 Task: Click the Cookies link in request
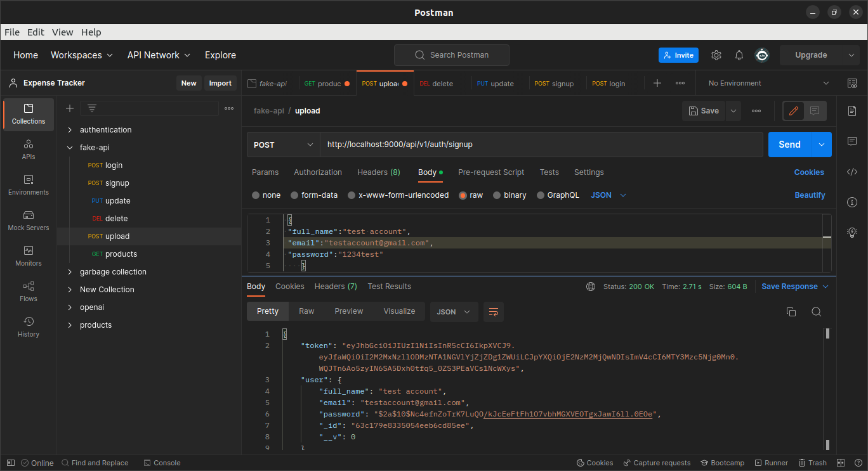(x=809, y=172)
